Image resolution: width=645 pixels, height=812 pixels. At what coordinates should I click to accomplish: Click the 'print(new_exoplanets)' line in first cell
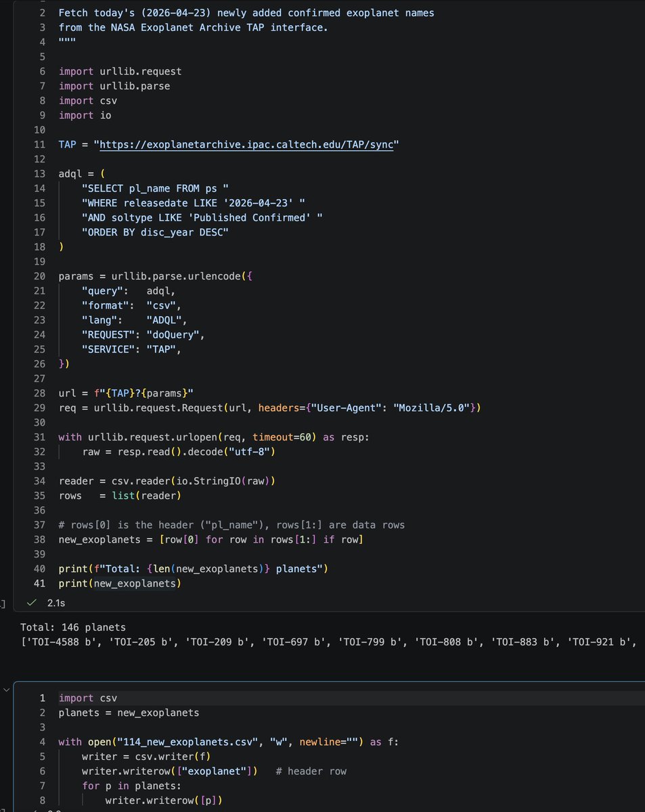(120, 583)
